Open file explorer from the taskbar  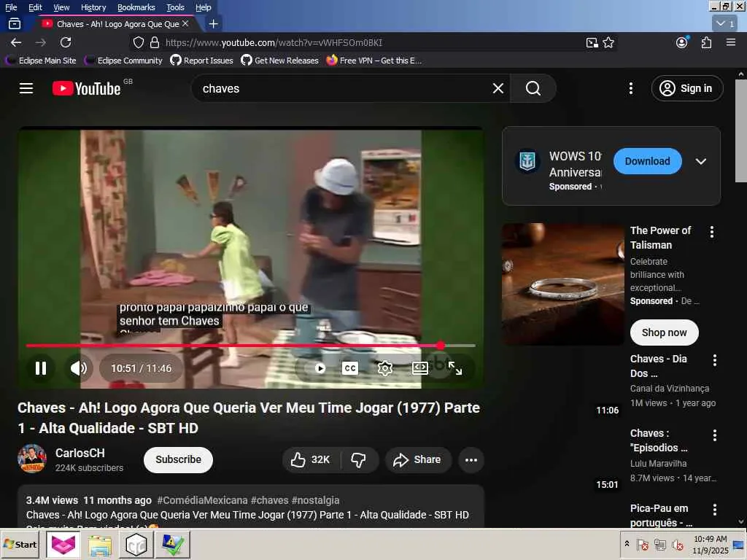pyautogui.click(x=100, y=544)
